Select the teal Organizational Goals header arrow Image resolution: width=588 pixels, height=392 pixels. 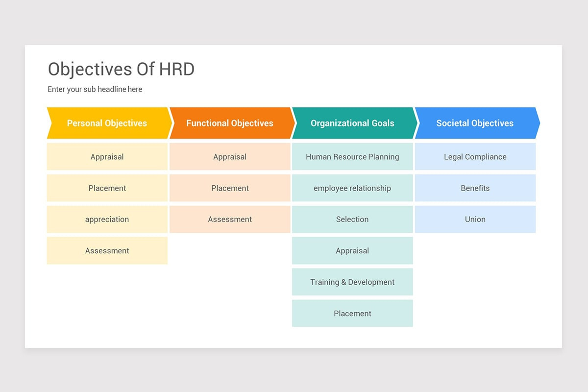point(355,123)
